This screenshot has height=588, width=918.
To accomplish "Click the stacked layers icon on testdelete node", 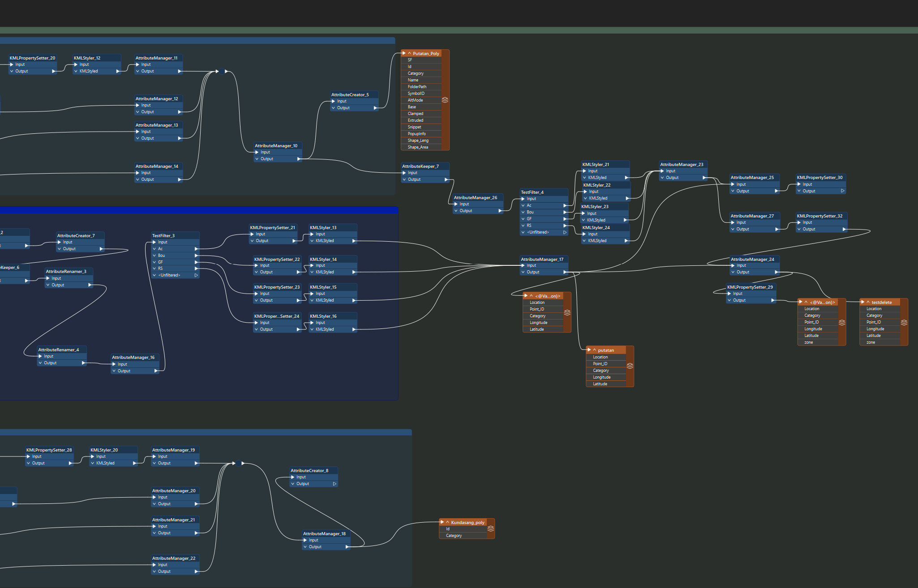I will [904, 322].
